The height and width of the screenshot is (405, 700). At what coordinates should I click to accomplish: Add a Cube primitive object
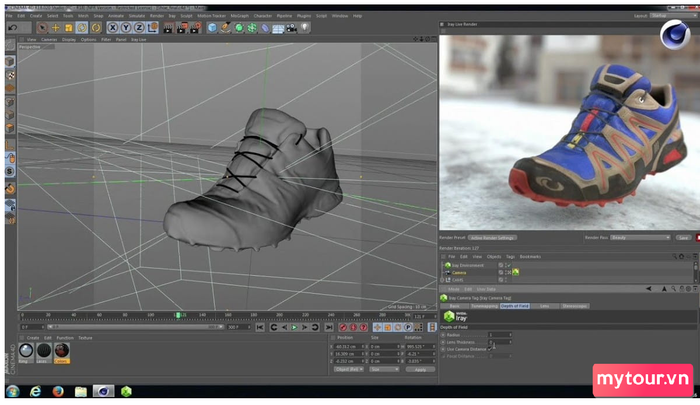point(212,28)
